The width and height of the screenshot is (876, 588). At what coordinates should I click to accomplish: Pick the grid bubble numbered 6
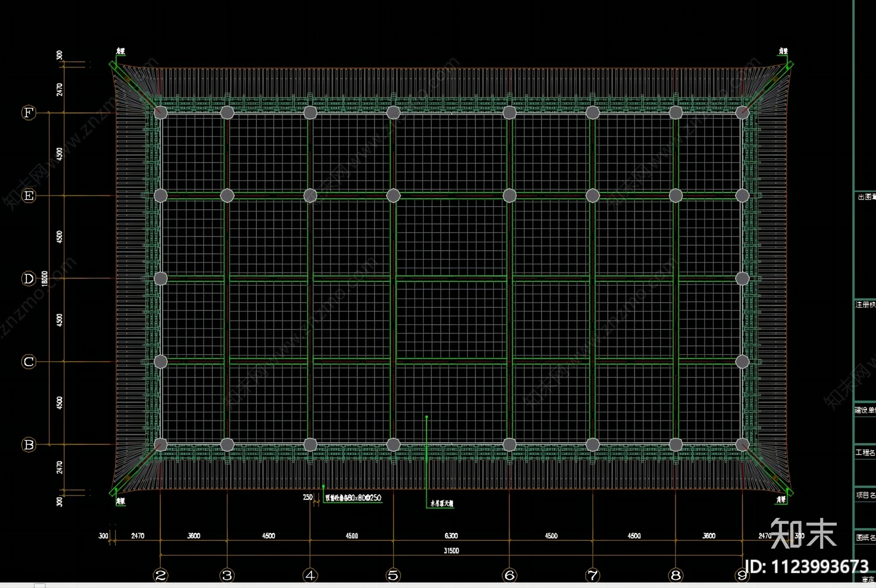pyautogui.click(x=510, y=575)
